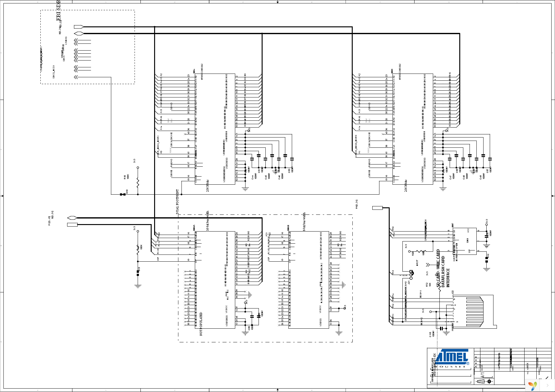Select the 'INTERFACE' heading text
The width and height of the screenshot is (555, 392).
[x=448, y=278]
